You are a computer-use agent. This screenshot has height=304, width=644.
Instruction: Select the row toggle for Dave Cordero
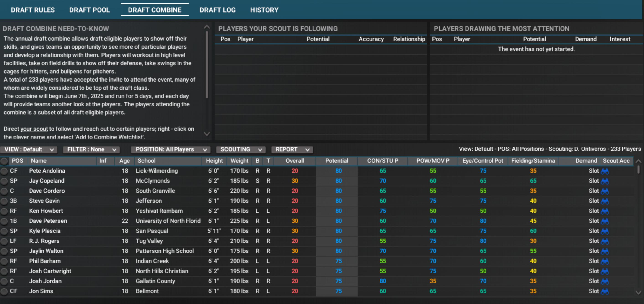tap(4, 191)
